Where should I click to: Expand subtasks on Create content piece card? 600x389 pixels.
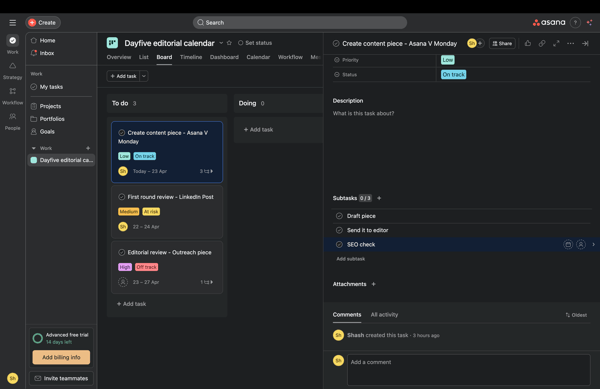(207, 171)
